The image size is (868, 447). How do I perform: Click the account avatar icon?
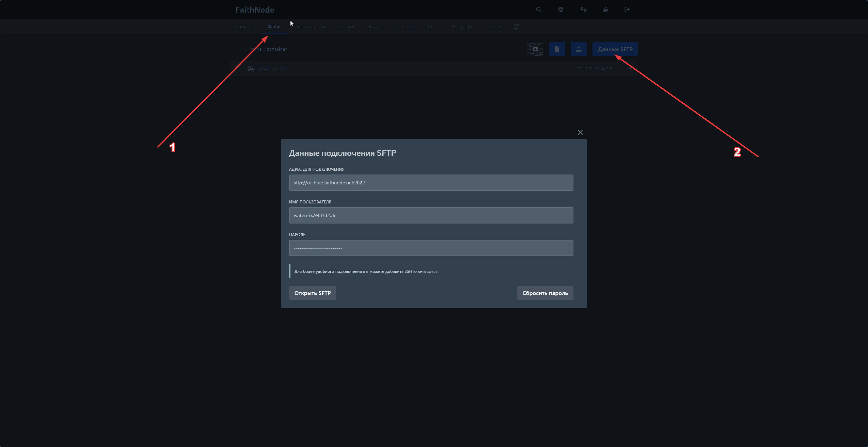(606, 10)
